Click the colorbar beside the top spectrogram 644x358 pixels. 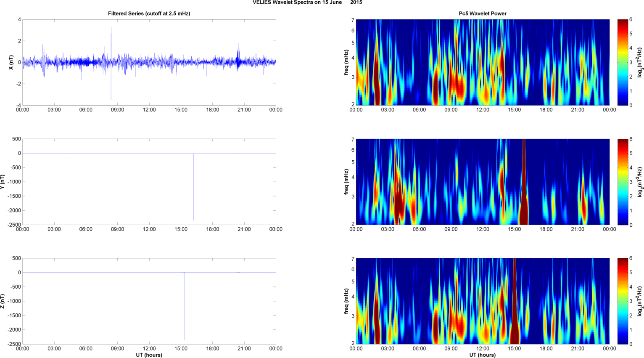[x=623, y=62]
